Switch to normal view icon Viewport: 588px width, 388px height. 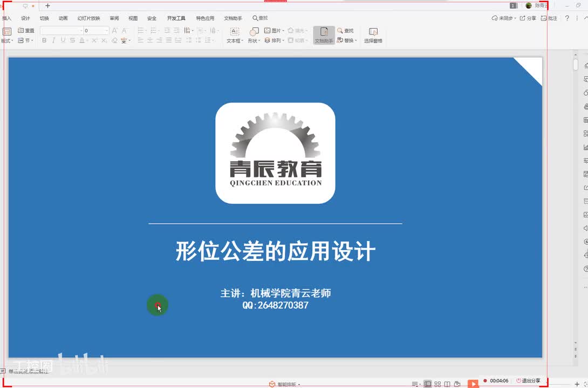[427, 384]
